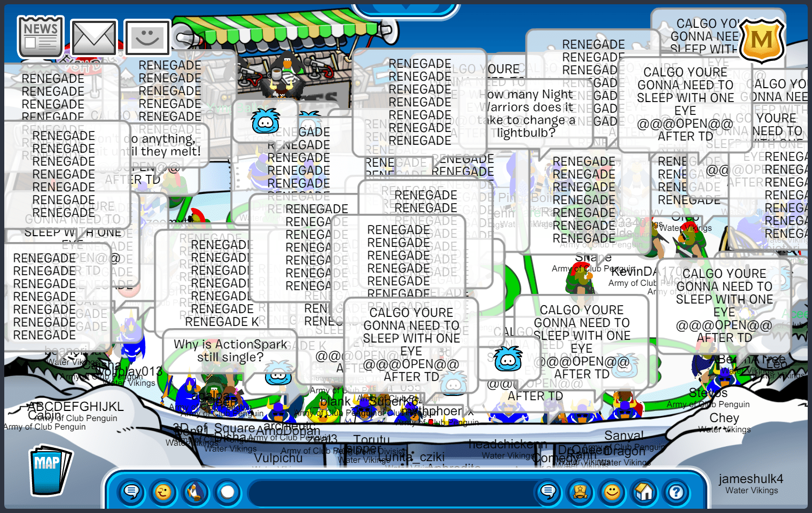Click the send chat bubble button
The height and width of the screenshot is (513, 812).
(x=548, y=492)
